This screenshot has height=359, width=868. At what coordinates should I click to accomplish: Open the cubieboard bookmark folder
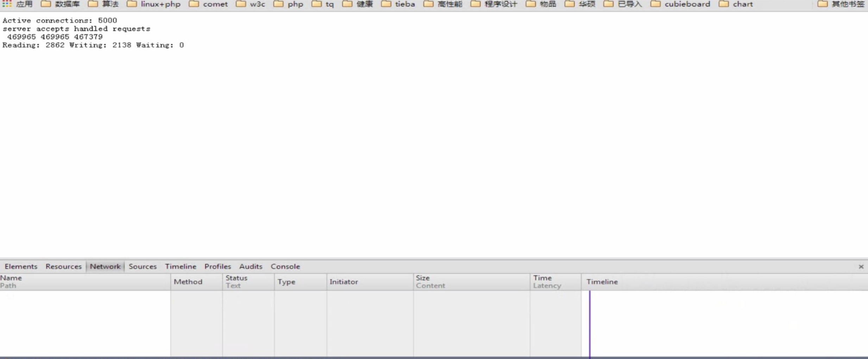coord(680,4)
